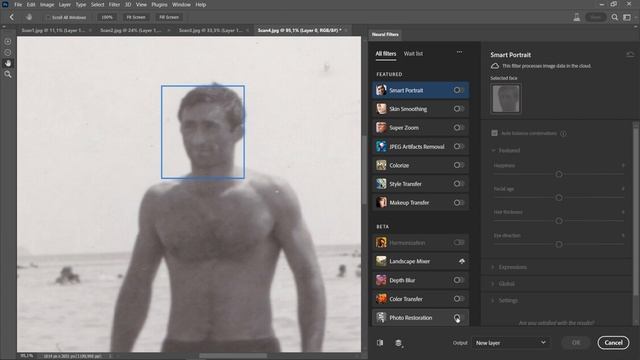Enable the Skin Smoothing filter switch
The image size is (640, 360).
pyautogui.click(x=459, y=109)
